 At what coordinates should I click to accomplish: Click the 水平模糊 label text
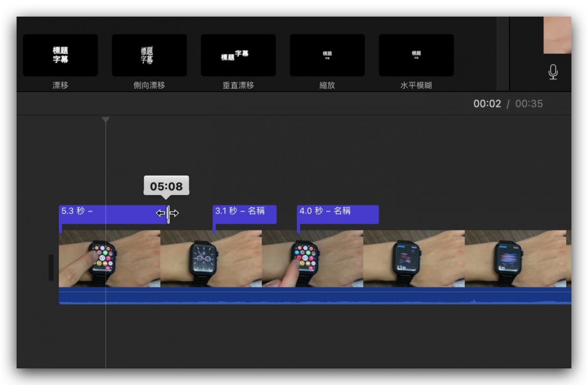point(416,85)
